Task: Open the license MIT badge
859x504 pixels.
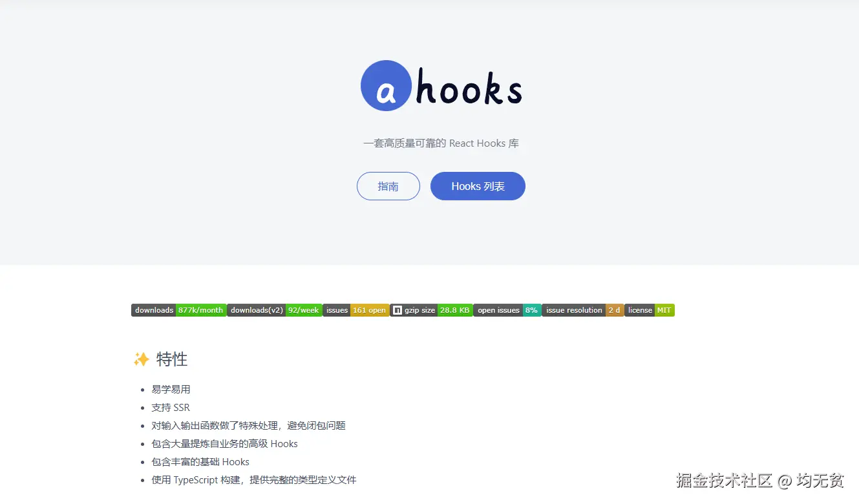Action: 650,310
